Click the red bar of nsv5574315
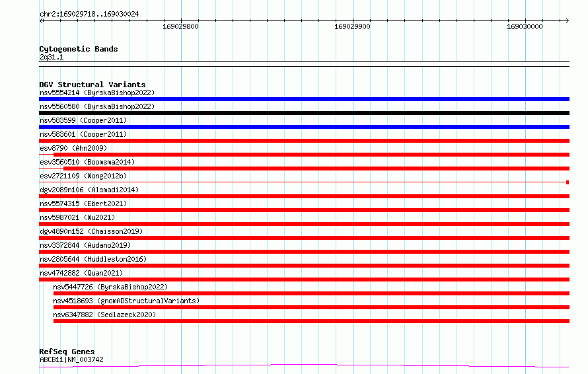The width and height of the screenshot is (588, 374). [304, 210]
